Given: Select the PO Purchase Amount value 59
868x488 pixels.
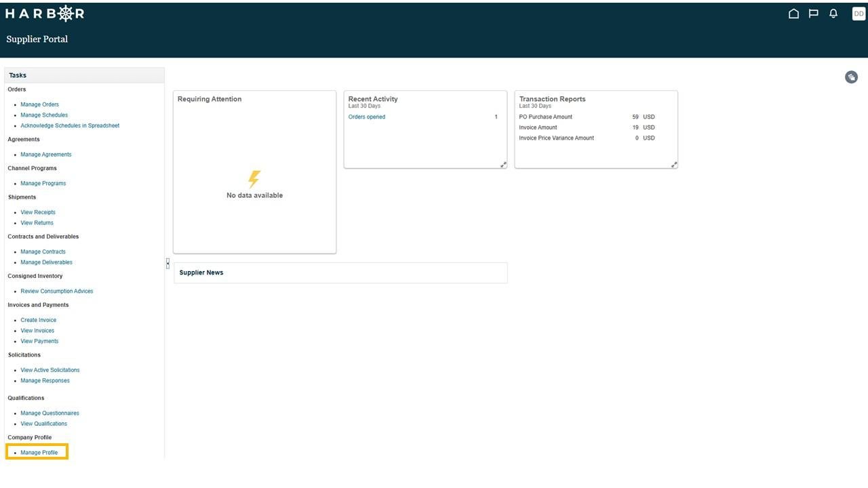Looking at the screenshot, I should [635, 117].
